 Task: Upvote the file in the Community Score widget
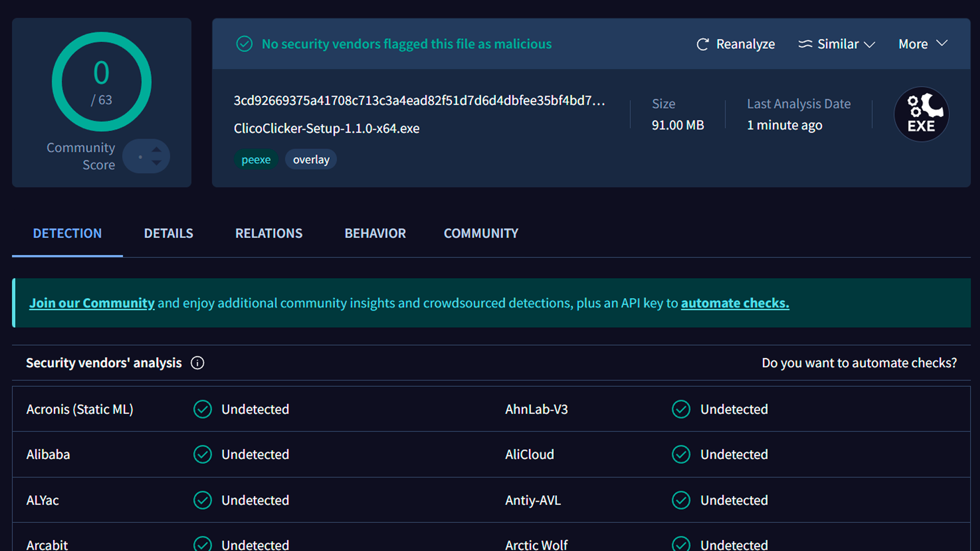[x=156, y=150]
